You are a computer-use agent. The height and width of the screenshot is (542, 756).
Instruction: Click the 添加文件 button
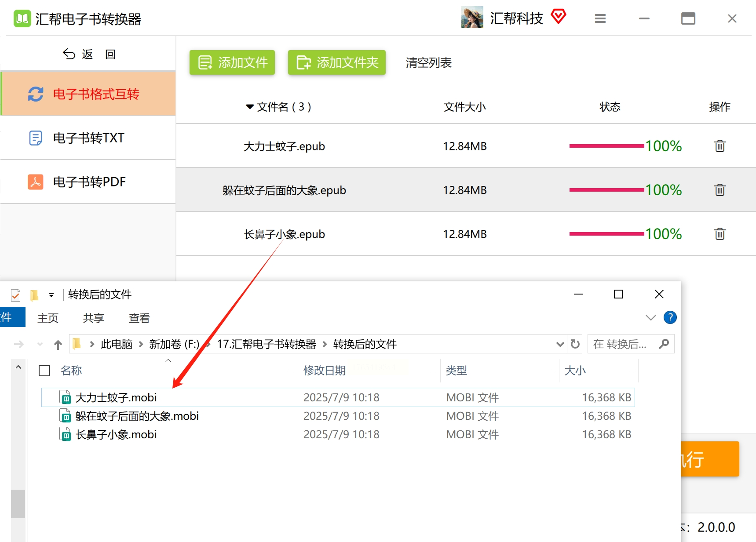click(x=232, y=62)
